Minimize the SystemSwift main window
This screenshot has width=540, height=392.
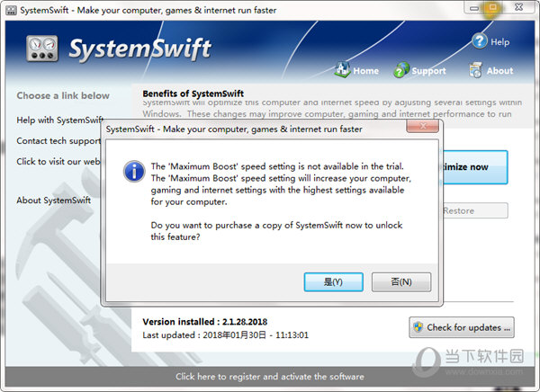(x=474, y=7)
